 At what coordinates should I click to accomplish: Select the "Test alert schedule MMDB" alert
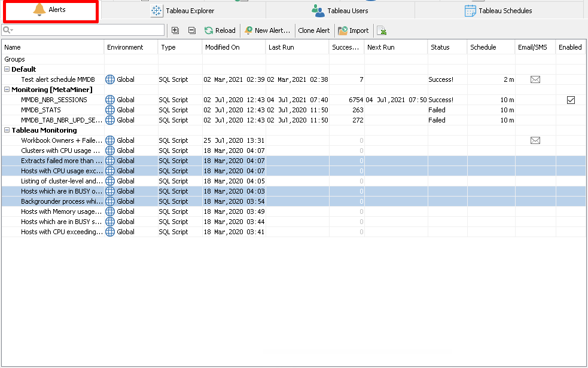click(x=58, y=79)
